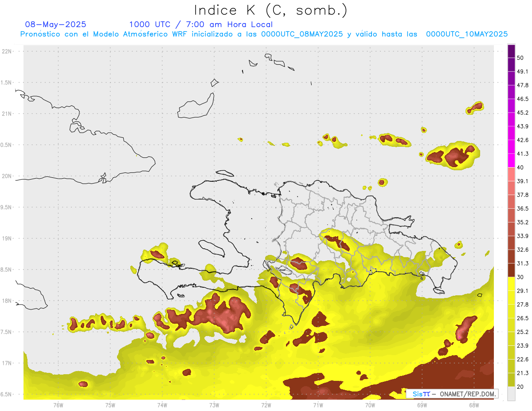Click the color bar value "27.8"
The height and width of the screenshot is (411, 532).
pos(523,305)
